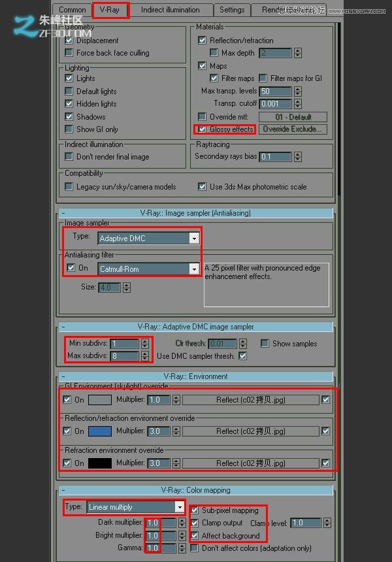Image resolution: width=392 pixels, height=562 pixels.
Task: Adjust the filter Size spinner
Action: [x=127, y=288]
